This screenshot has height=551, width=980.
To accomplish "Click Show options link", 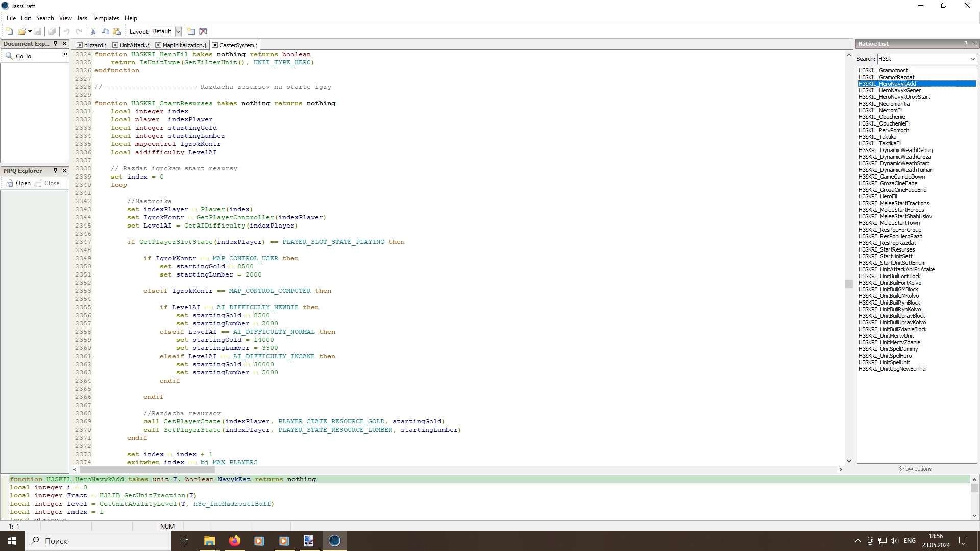I will [915, 469].
